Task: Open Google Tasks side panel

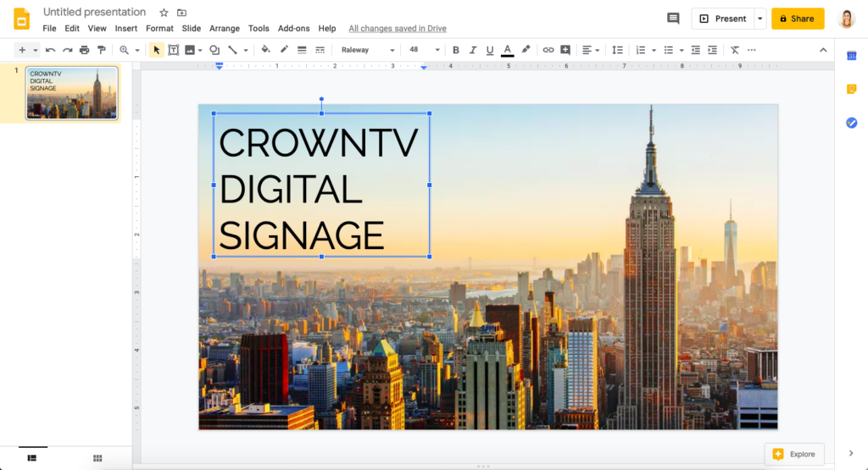Action: point(851,123)
